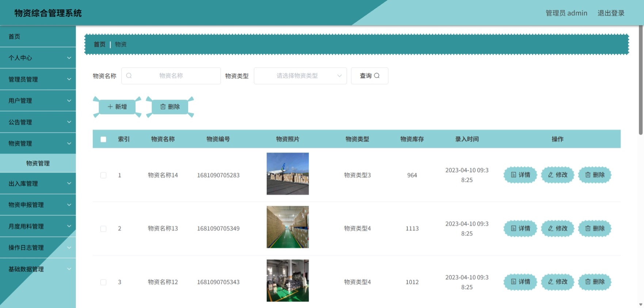Open 个人中心 sidebar menu

tap(38, 58)
